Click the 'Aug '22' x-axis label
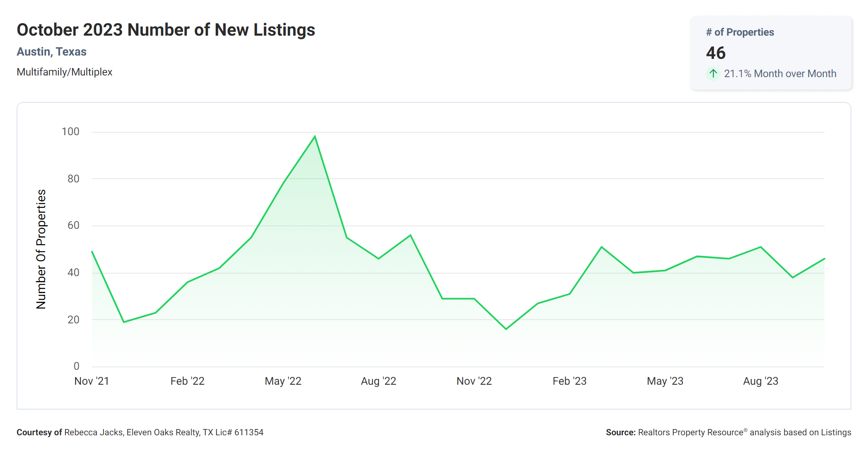The width and height of the screenshot is (868, 456). click(x=379, y=381)
